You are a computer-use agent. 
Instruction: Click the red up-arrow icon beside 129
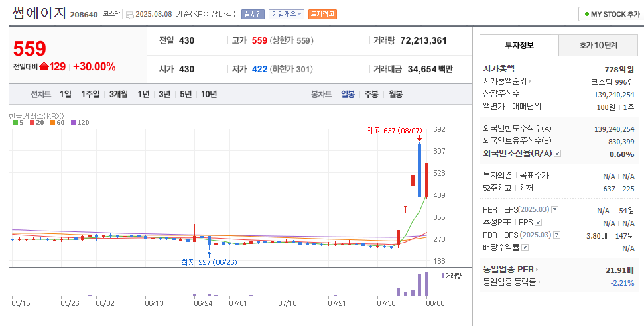tap(44, 66)
